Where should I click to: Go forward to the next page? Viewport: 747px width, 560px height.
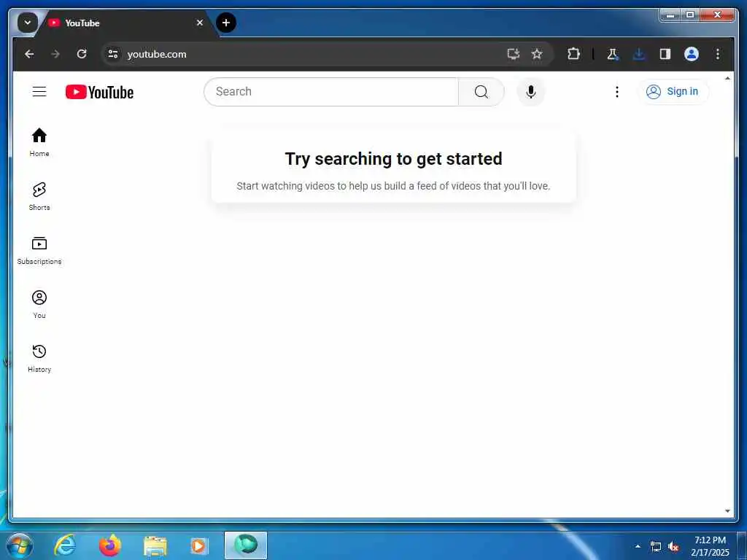point(55,54)
